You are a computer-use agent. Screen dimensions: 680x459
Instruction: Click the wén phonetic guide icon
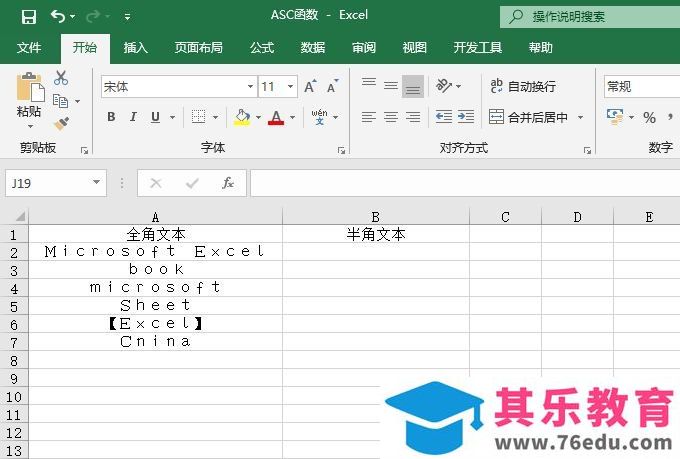click(320, 117)
